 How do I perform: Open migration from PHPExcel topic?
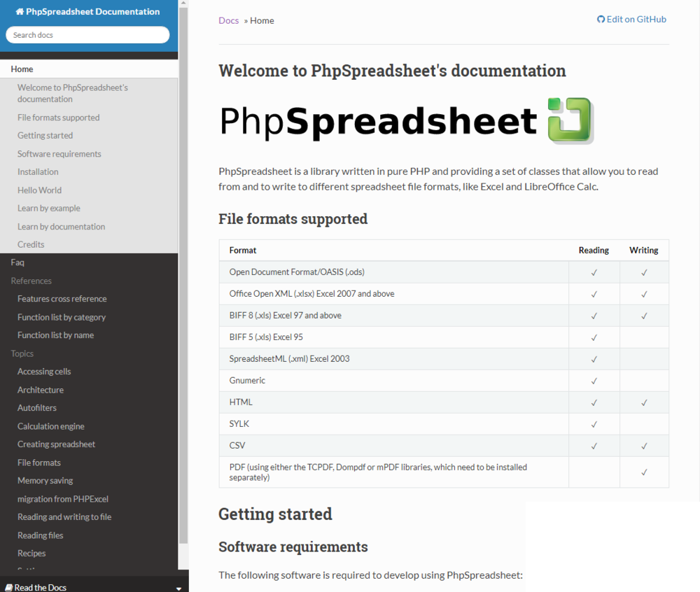click(62, 499)
